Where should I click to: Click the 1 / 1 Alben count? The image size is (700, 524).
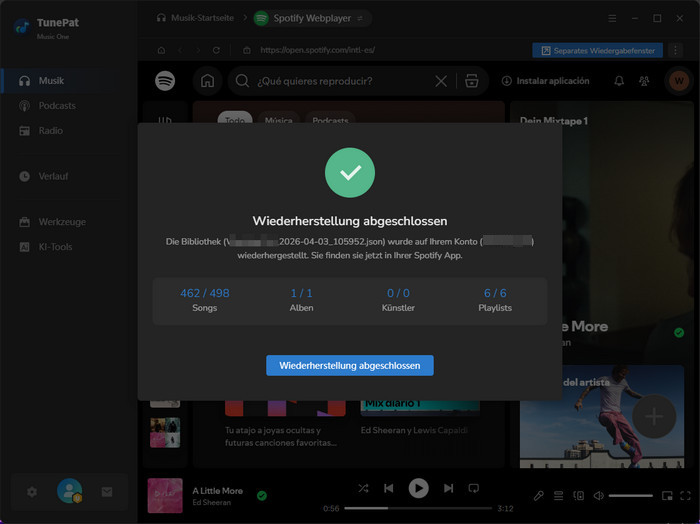click(x=301, y=293)
